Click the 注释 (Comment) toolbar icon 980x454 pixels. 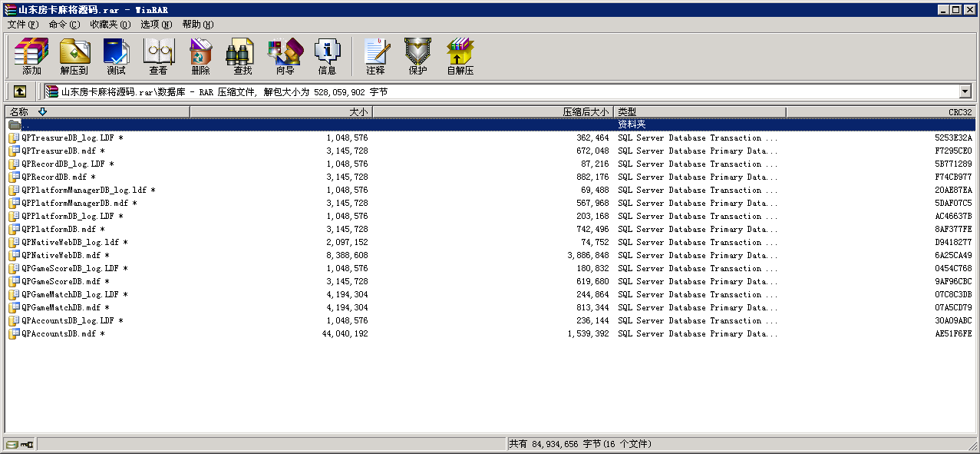pyautogui.click(x=376, y=57)
